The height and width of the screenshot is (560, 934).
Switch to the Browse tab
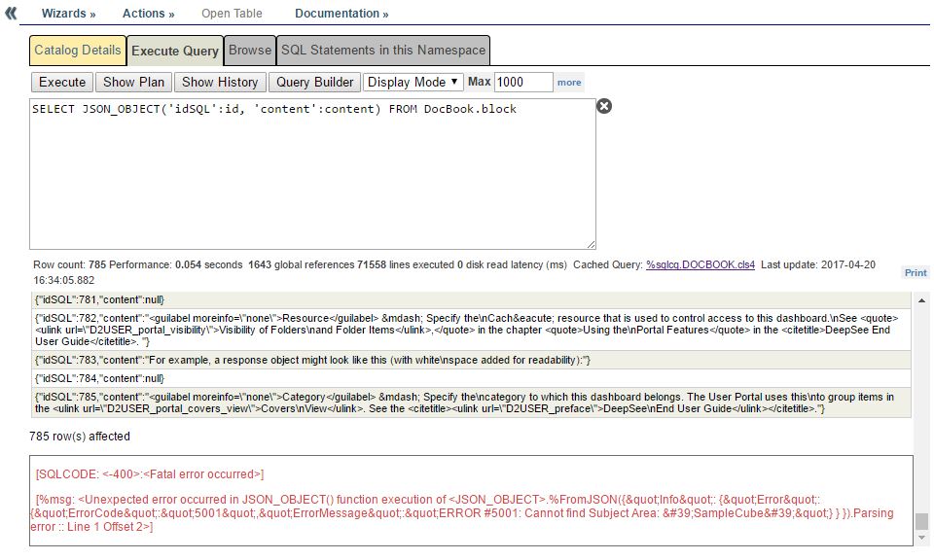250,50
